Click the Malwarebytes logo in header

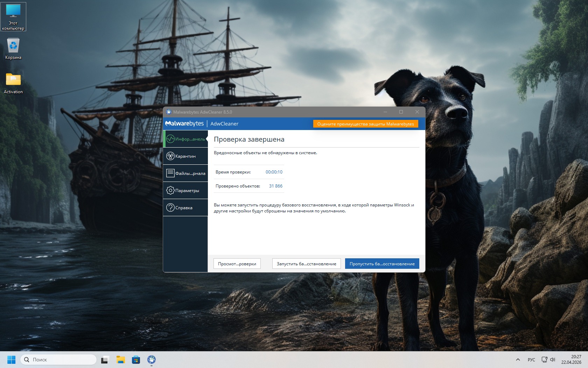click(184, 124)
